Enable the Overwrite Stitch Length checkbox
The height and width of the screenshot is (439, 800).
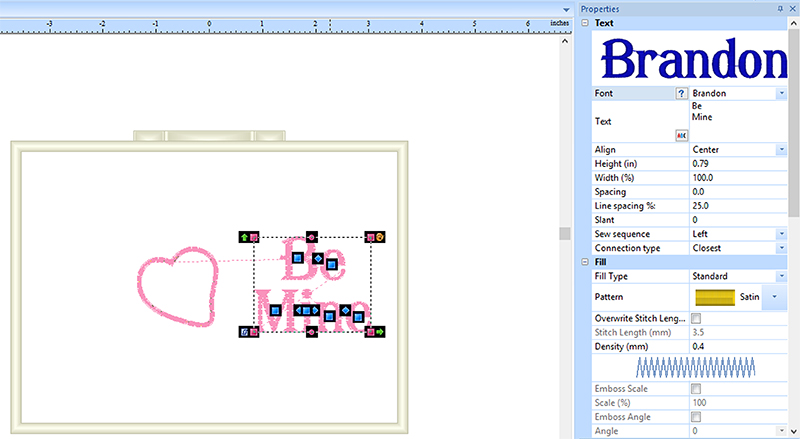click(x=696, y=318)
